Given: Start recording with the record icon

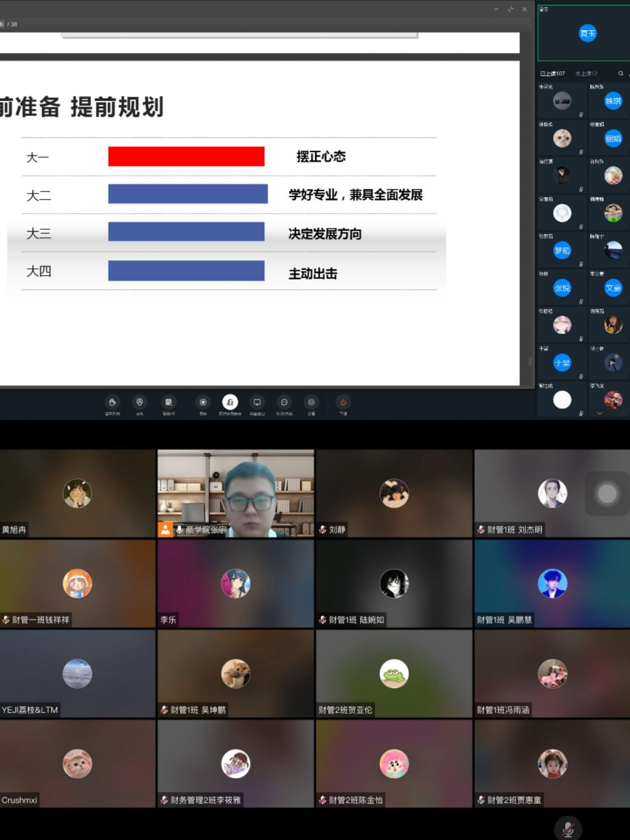Looking at the screenshot, I should click(x=203, y=402).
